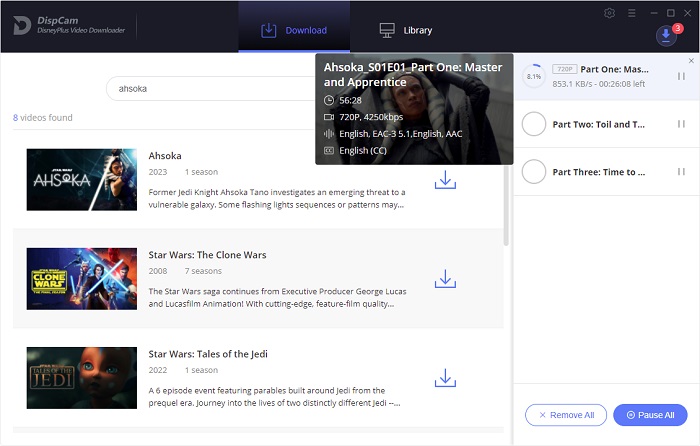The height and width of the screenshot is (446, 700).
Task: Click the Remove All button
Action: pyautogui.click(x=565, y=415)
